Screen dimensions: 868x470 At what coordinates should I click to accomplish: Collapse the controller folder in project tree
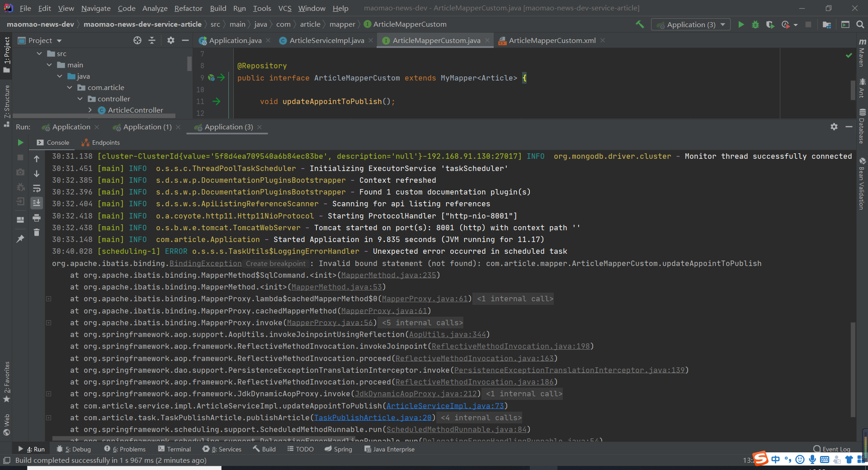(x=80, y=99)
